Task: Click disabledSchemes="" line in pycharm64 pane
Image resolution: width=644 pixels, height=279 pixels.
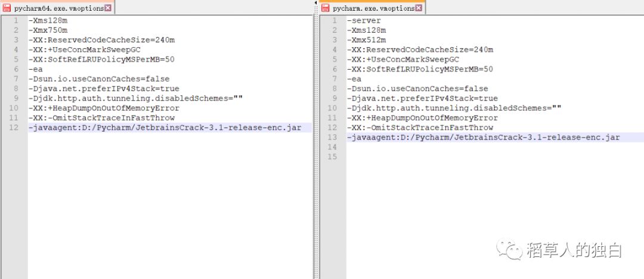Action: 135,98
